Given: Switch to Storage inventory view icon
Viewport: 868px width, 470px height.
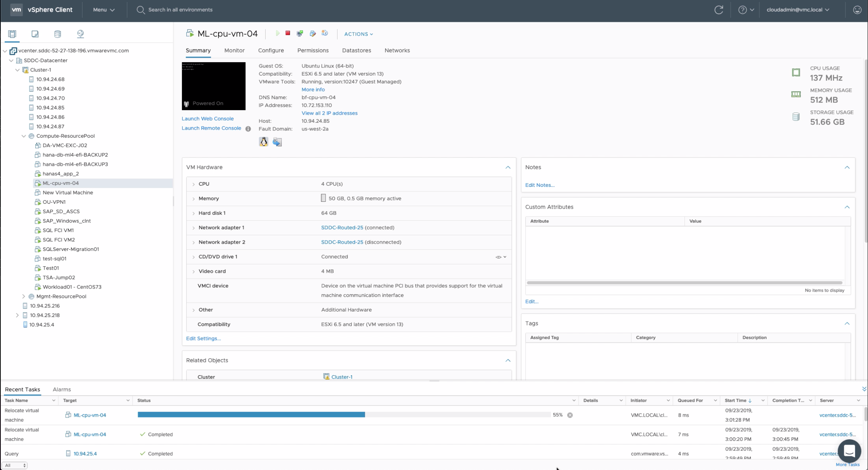Looking at the screenshot, I should [58, 34].
